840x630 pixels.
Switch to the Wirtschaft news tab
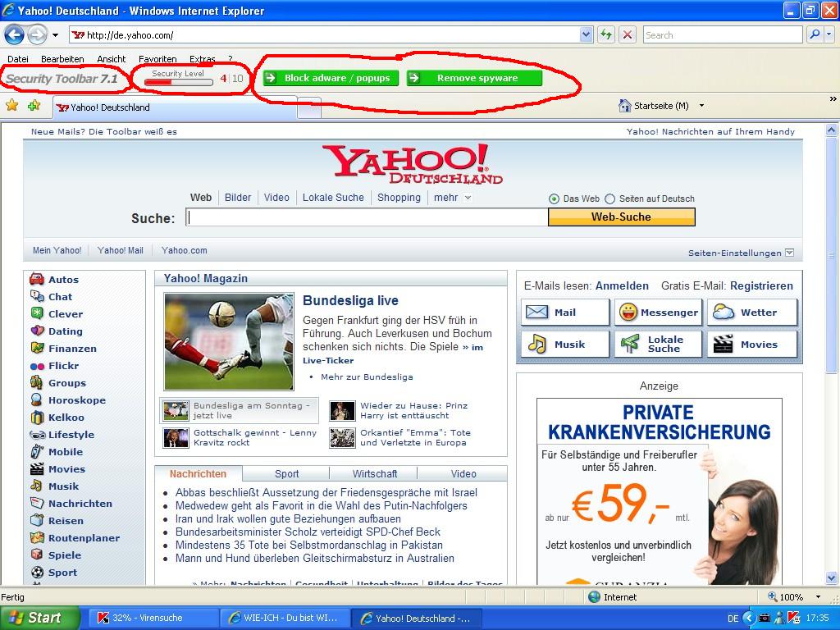pyautogui.click(x=374, y=473)
